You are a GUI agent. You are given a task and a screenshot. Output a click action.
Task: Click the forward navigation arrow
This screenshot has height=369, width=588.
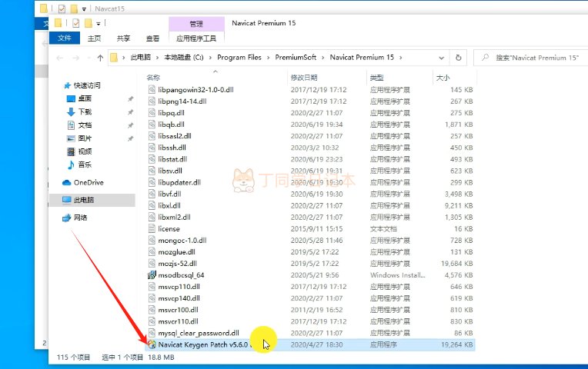[75, 58]
